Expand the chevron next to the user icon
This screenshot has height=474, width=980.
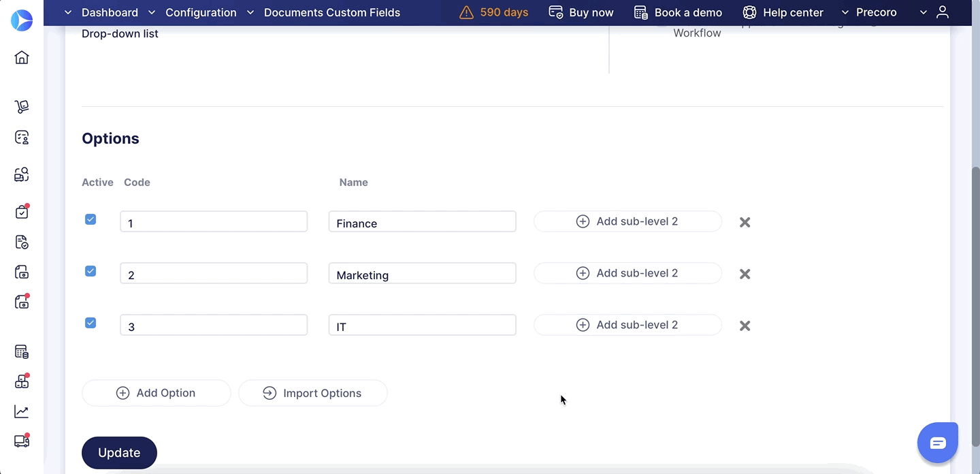[924, 12]
